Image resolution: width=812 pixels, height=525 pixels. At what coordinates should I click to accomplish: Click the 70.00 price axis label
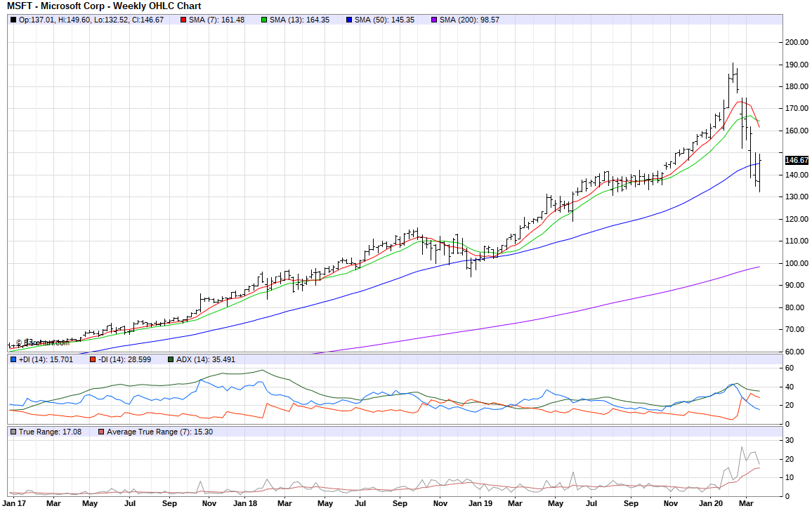coord(795,329)
